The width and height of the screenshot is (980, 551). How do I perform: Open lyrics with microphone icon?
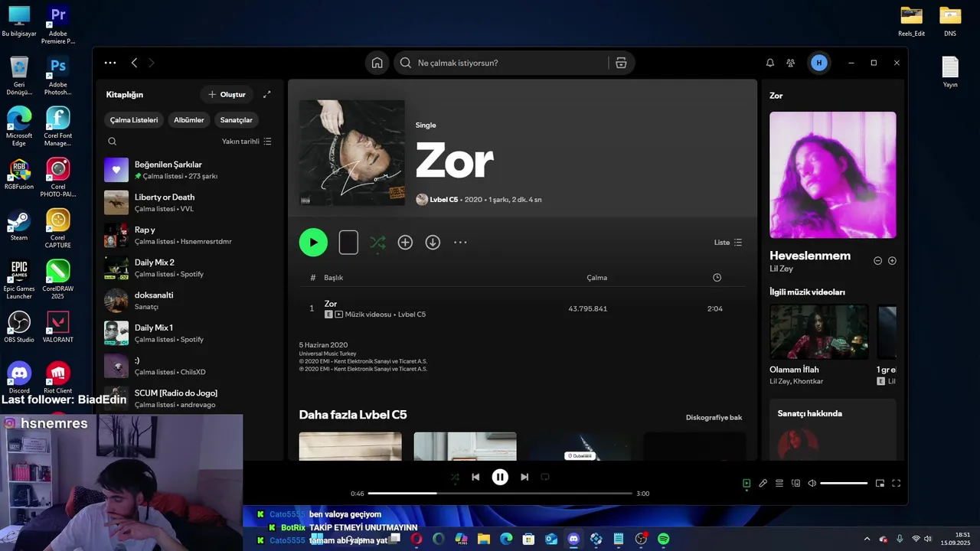(763, 483)
